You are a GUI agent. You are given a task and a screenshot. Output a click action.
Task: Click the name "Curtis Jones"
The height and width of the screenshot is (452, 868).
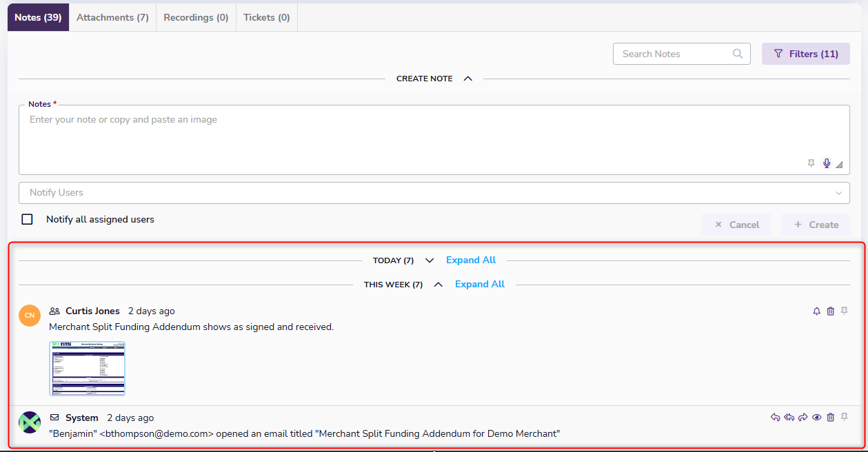coord(92,311)
